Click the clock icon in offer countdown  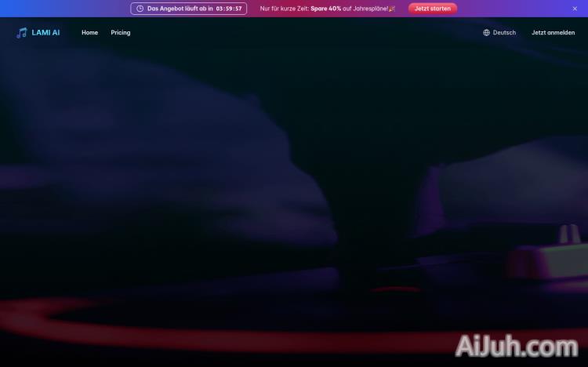(140, 9)
